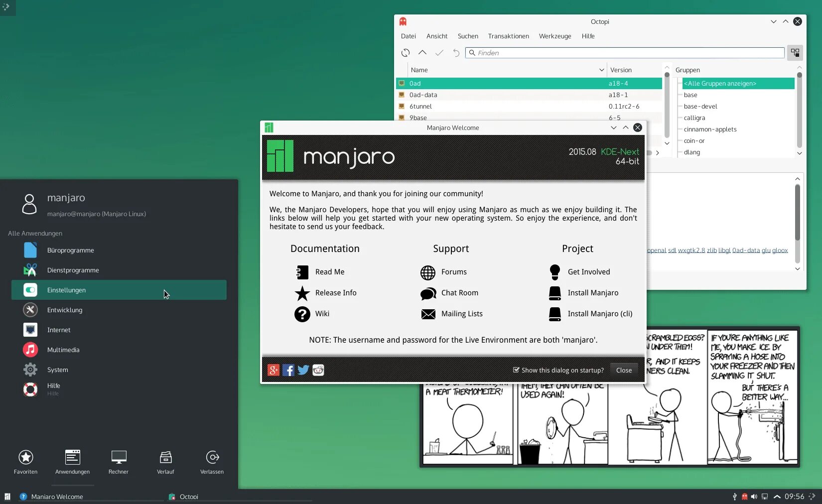822x504 pixels.
Task: Click the 0ad-data dependency link in Octopi
Action: [746, 251]
